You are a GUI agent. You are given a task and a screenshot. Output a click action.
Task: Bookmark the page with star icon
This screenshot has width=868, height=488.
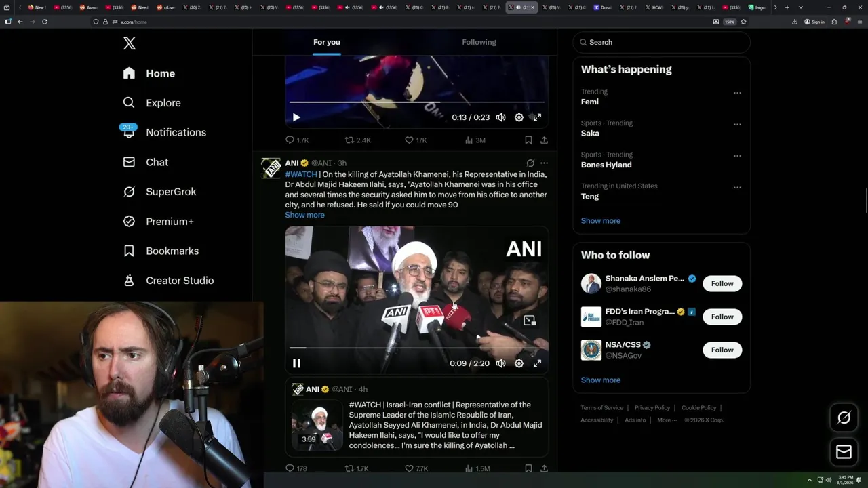point(743,22)
